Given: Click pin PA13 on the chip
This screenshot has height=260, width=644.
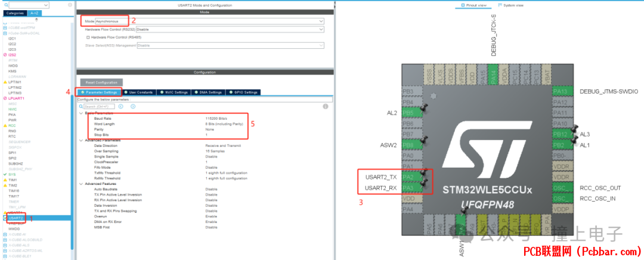Looking at the screenshot, I should tap(563, 92).
